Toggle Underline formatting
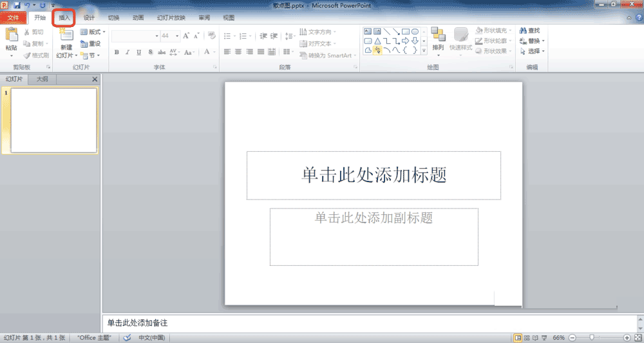The height and width of the screenshot is (343, 644). tap(139, 52)
